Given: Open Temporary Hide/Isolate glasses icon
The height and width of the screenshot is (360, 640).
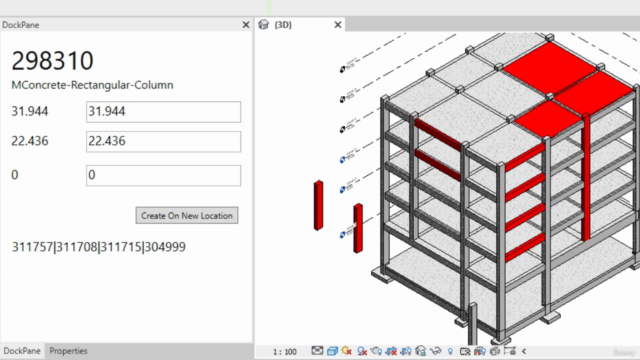Looking at the screenshot, I should [x=436, y=351].
